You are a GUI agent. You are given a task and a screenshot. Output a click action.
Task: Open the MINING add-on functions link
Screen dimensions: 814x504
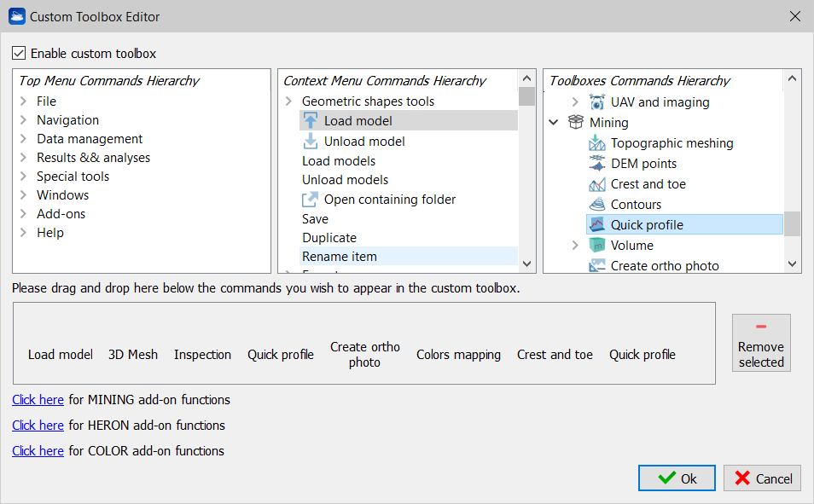click(38, 399)
